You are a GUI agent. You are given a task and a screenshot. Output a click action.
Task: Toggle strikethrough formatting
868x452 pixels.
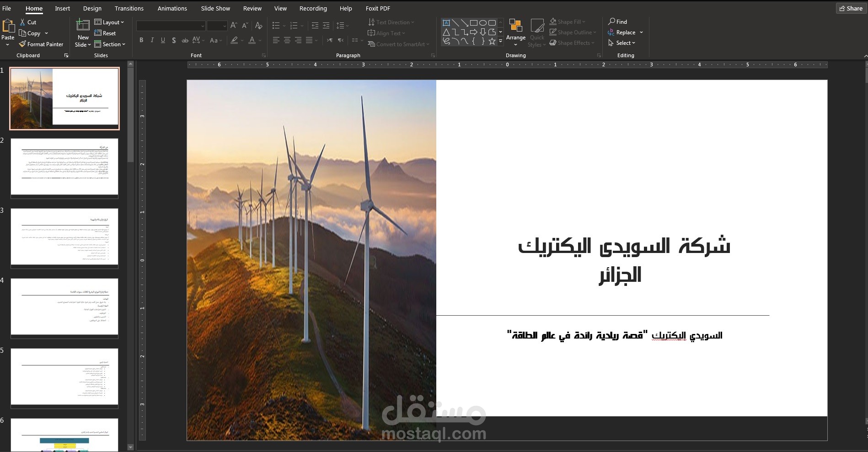(x=185, y=40)
